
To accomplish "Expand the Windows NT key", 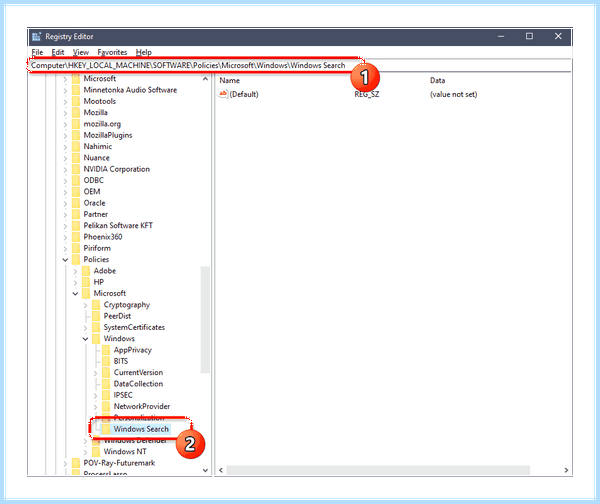I will [x=85, y=452].
